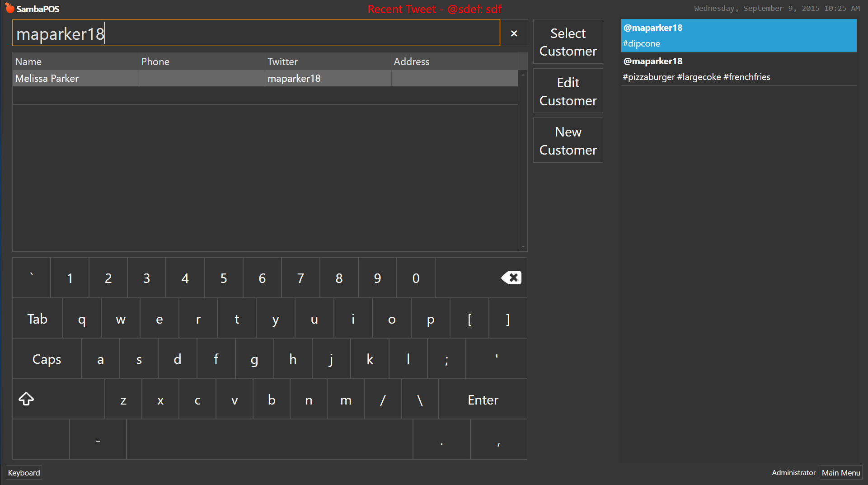Screen dimensions: 868x485
Task: Tap the number 7 key
Action: pos(300,278)
